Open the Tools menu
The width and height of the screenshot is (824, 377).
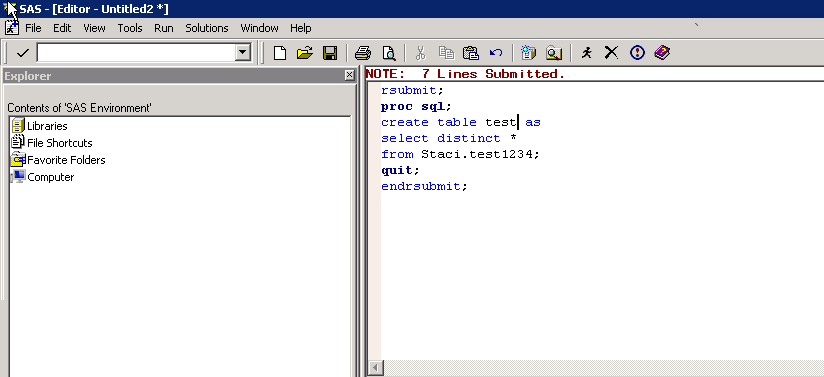[x=130, y=28]
